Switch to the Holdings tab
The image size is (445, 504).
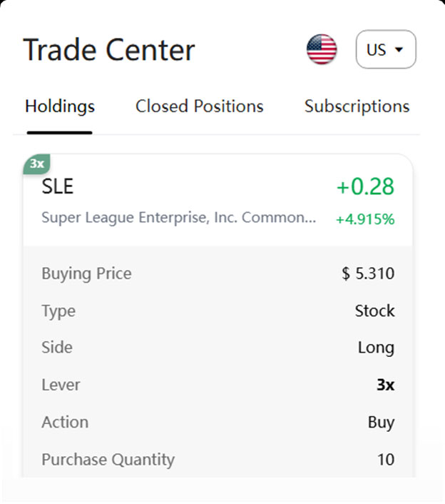pos(60,106)
